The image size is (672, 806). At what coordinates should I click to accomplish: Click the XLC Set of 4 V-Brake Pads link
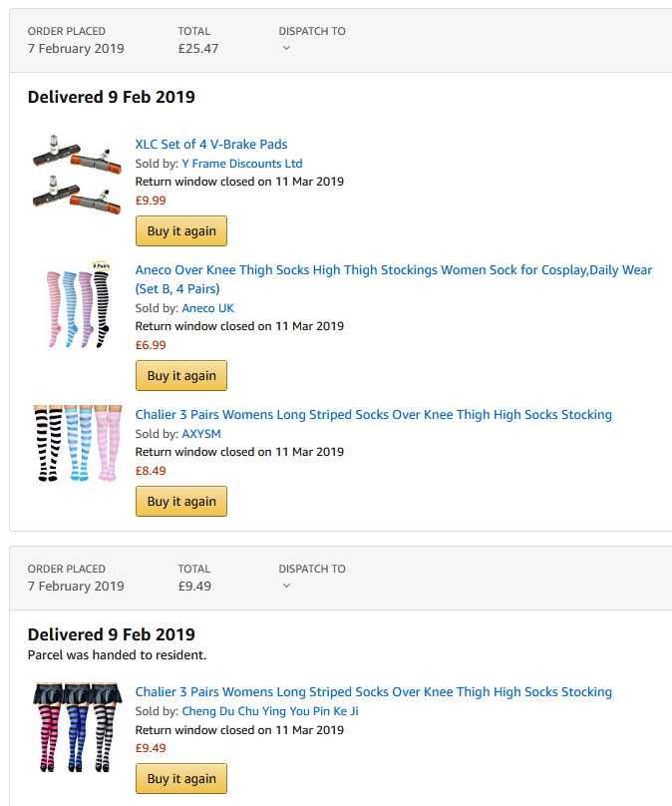pyautogui.click(x=211, y=145)
